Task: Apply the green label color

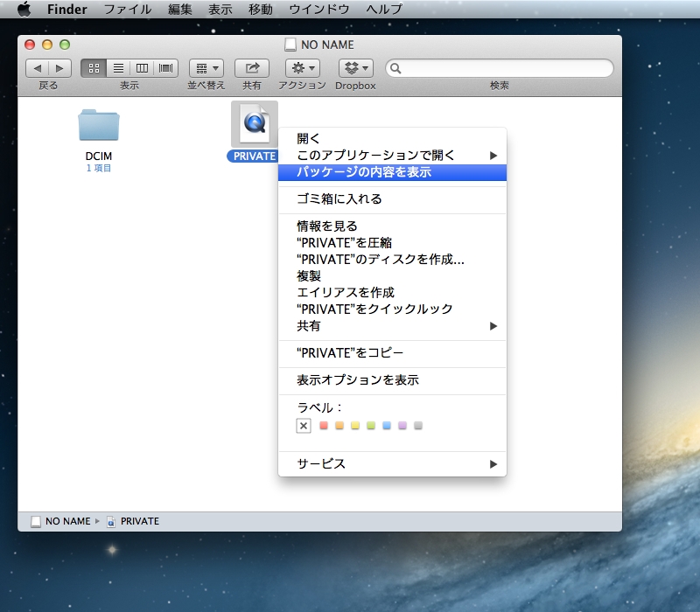Action: (x=371, y=426)
